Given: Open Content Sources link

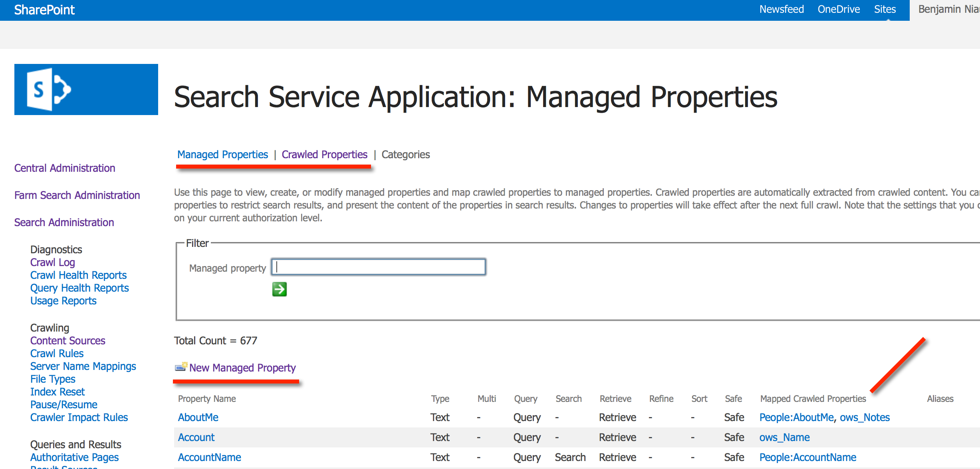Looking at the screenshot, I should 68,341.
